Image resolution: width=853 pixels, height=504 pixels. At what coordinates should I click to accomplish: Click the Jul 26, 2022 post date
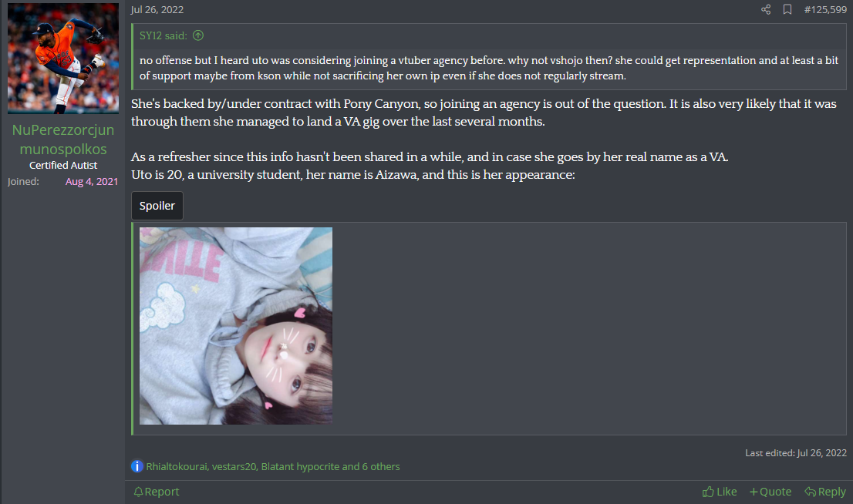pos(157,9)
